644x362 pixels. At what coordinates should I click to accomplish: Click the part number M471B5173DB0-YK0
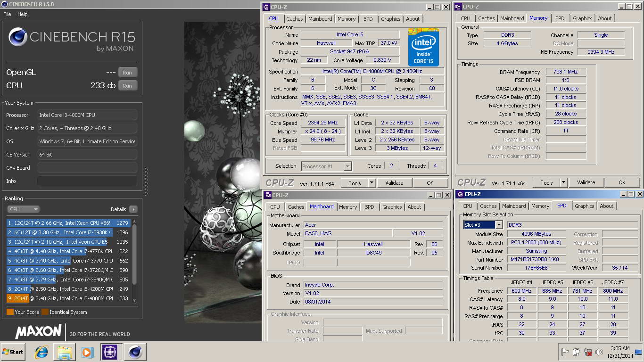[537, 260]
